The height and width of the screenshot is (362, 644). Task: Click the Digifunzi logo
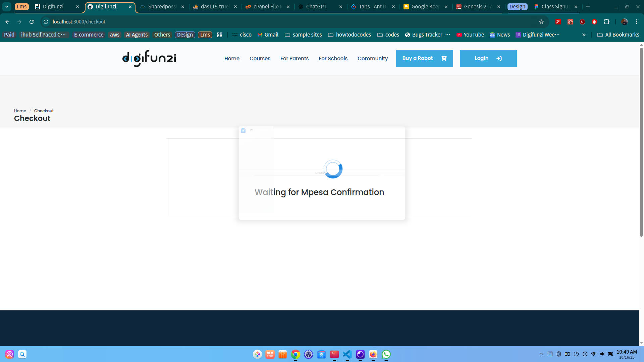tap(149, 58)
